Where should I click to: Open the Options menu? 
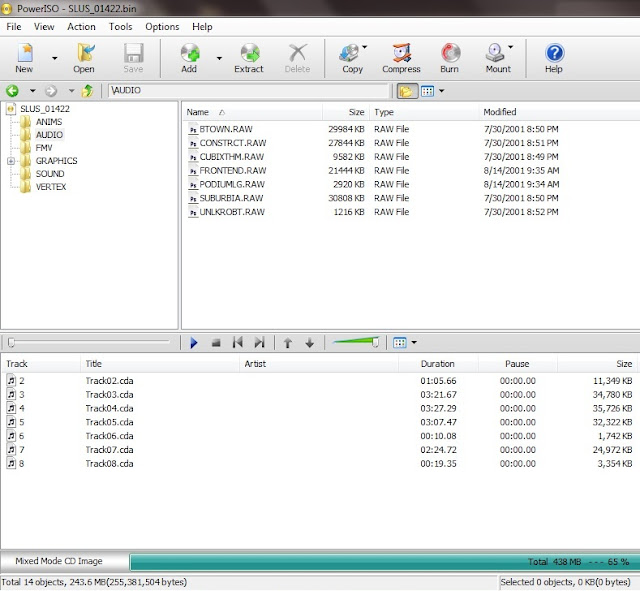pos(162,27)
